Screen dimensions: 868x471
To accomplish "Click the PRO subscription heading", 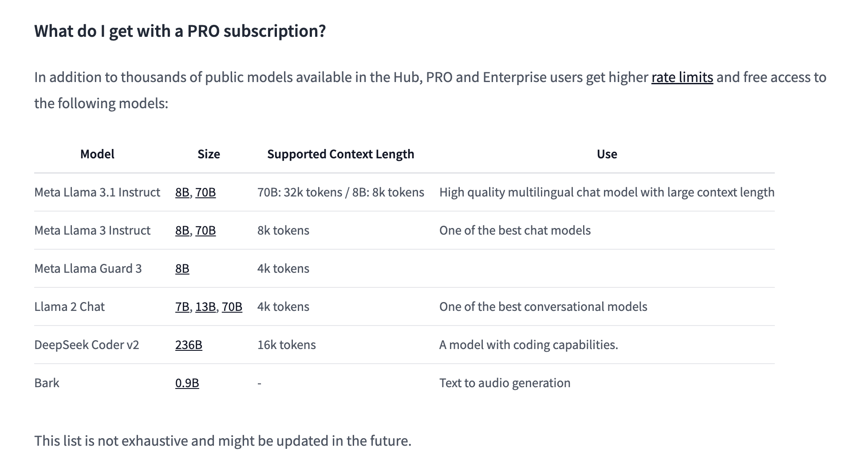I will [180, 31].
